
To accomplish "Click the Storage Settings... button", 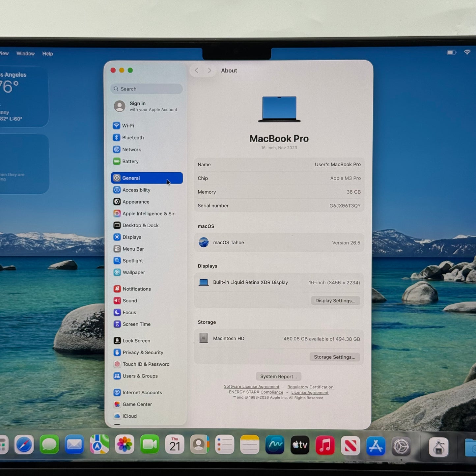I will pyautogui.click(x=335, y=357).
